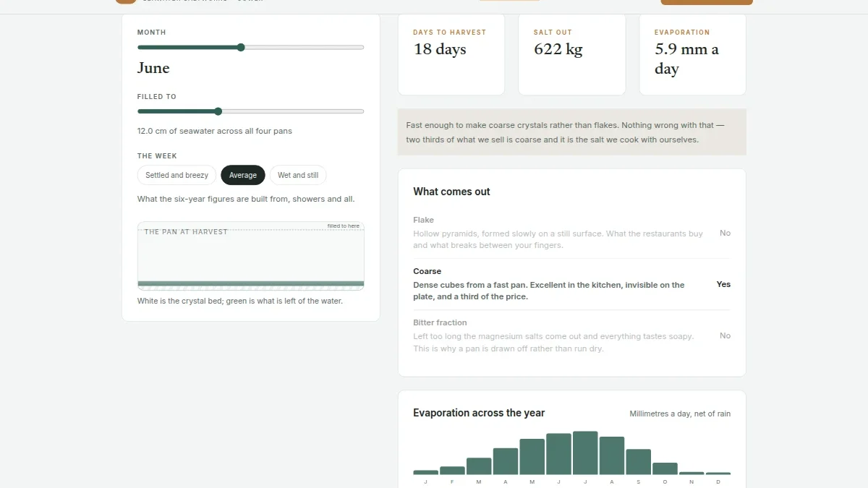This screenshot has height=488, width=868.
Task: Click the 'THE WEEK' section label
Action: coord(157,156)
